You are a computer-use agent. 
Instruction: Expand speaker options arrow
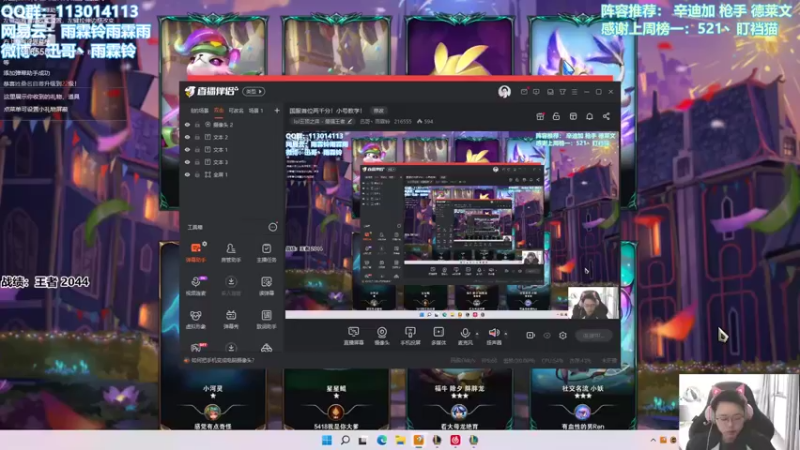pos(506,334)
